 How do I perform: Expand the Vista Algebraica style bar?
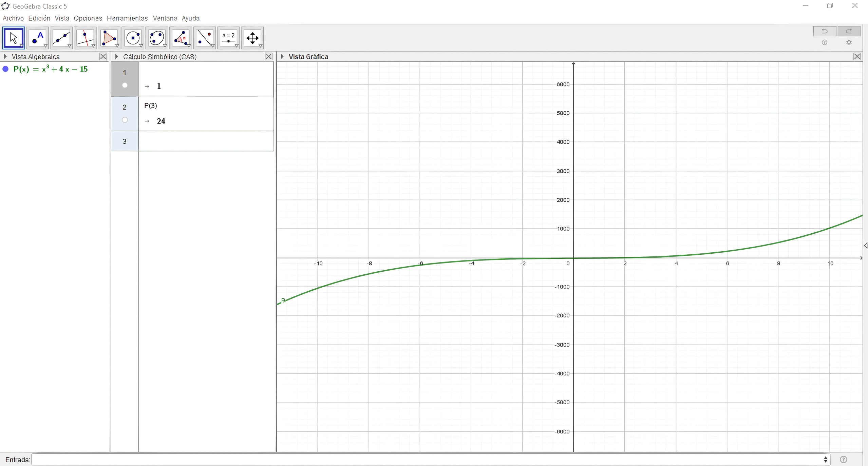click(5, 57)
